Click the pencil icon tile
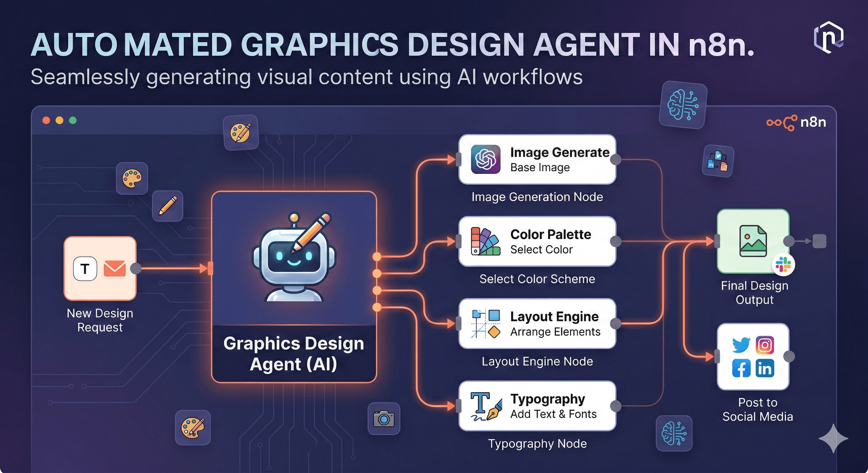This screenshot has height=473, width=868. [167, 206]
